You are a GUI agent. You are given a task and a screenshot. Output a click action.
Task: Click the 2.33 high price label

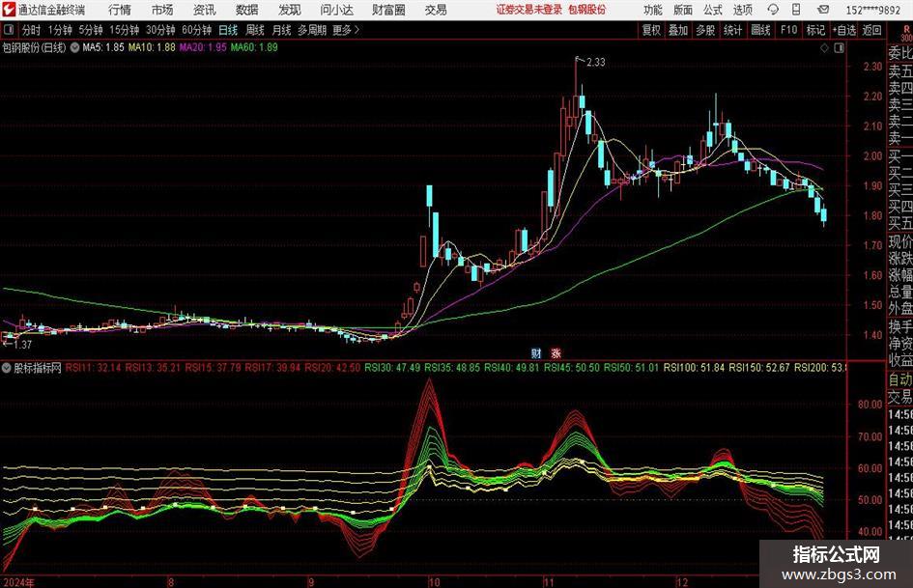[x=596, y=63]
